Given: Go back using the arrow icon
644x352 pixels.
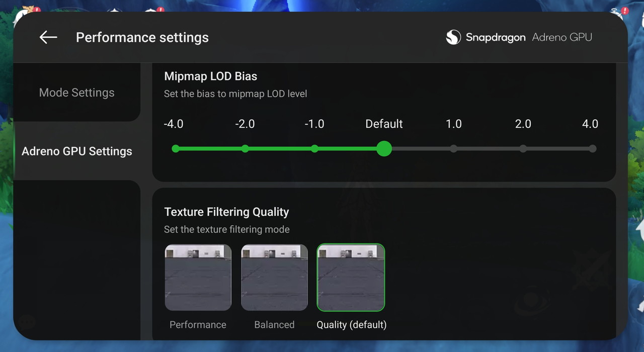Looking at the screenshot, I should (x=48, y=37).
